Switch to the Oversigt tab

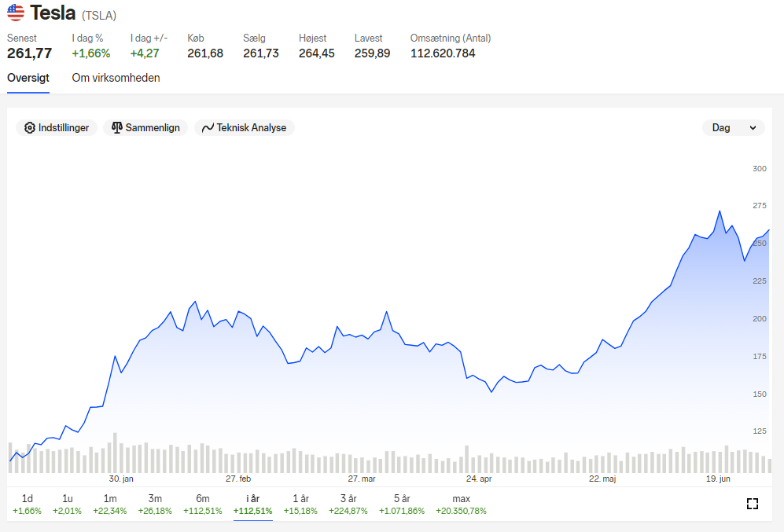pyautogui.click(x=28, y=78)
